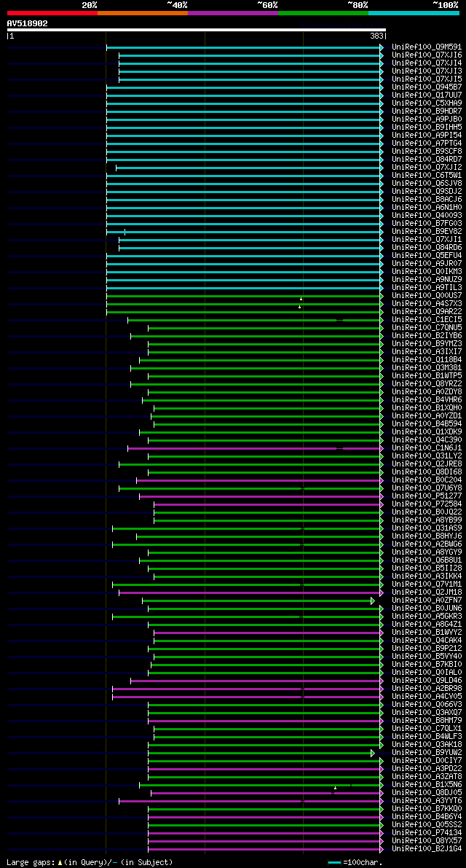The width and height of the screenshot is (466, 868).
Task: Click the cyan ~100% color legend segment
Action: click(414, 12)
